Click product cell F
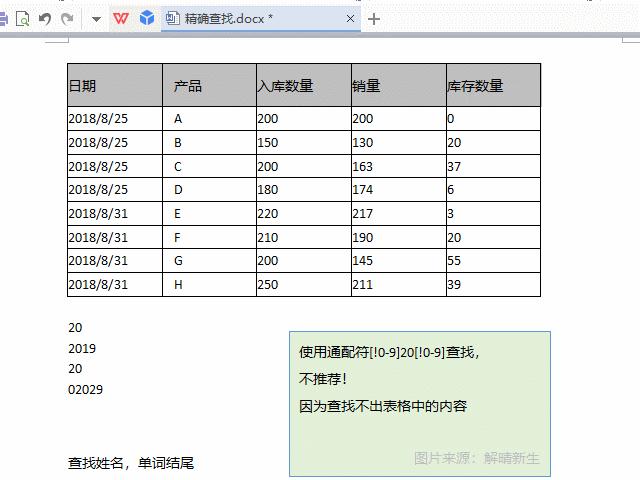The image size is (640, 480). (209, 237)
